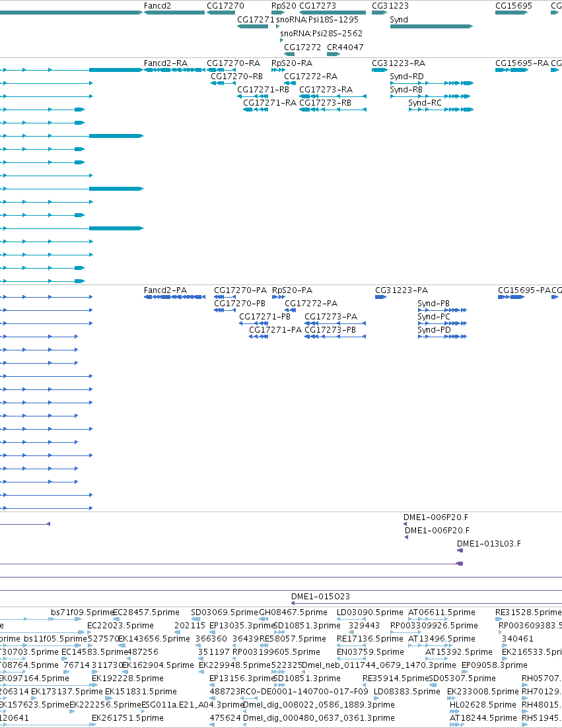Select the AT13496.5prime EST label
The image size is (562, 728).
[442, 639]
